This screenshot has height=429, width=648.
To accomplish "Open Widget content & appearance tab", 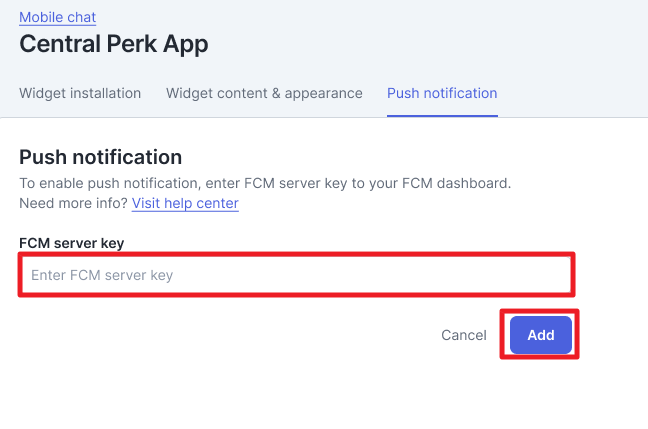I will pos(264,93).
